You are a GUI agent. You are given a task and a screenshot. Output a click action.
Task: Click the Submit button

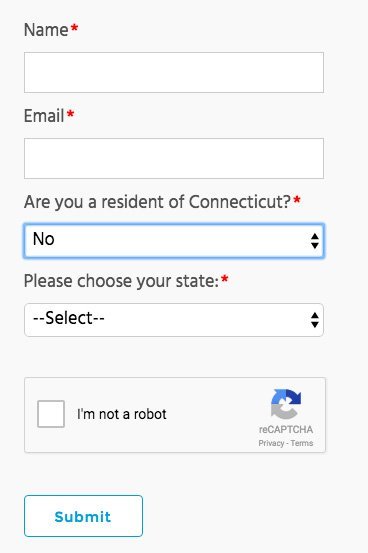pyautogui.click(x=83, y=516)
